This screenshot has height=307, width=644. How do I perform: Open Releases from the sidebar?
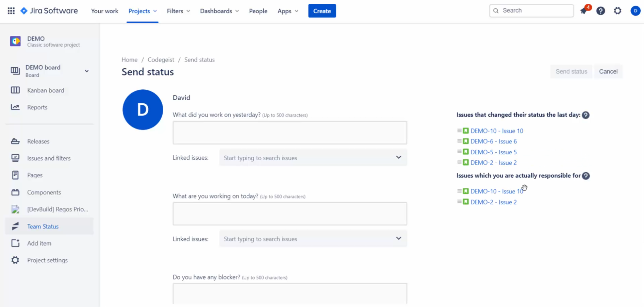point(38,141)
